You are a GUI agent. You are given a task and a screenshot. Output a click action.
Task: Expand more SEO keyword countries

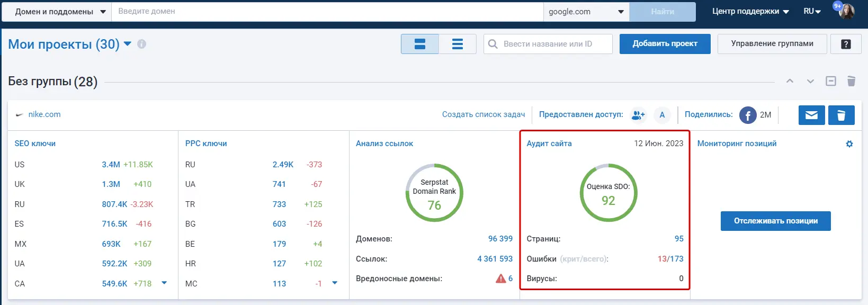(164, 283)
